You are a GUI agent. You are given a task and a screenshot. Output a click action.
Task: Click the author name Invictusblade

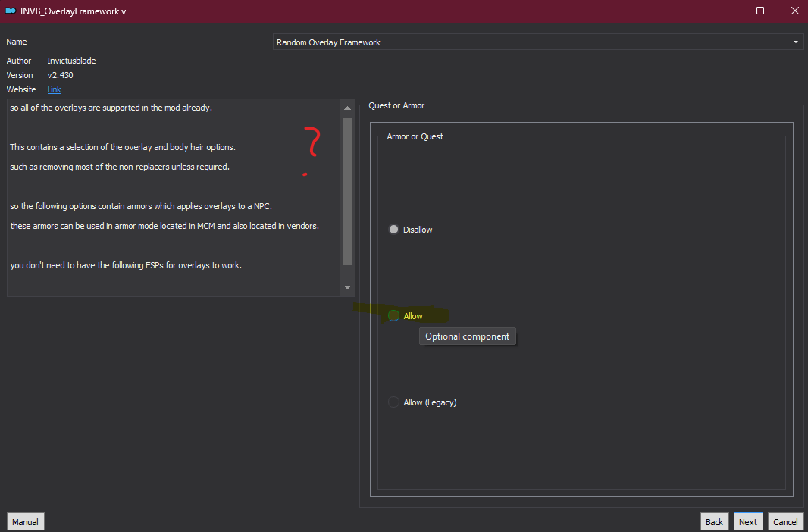point(71,61)
